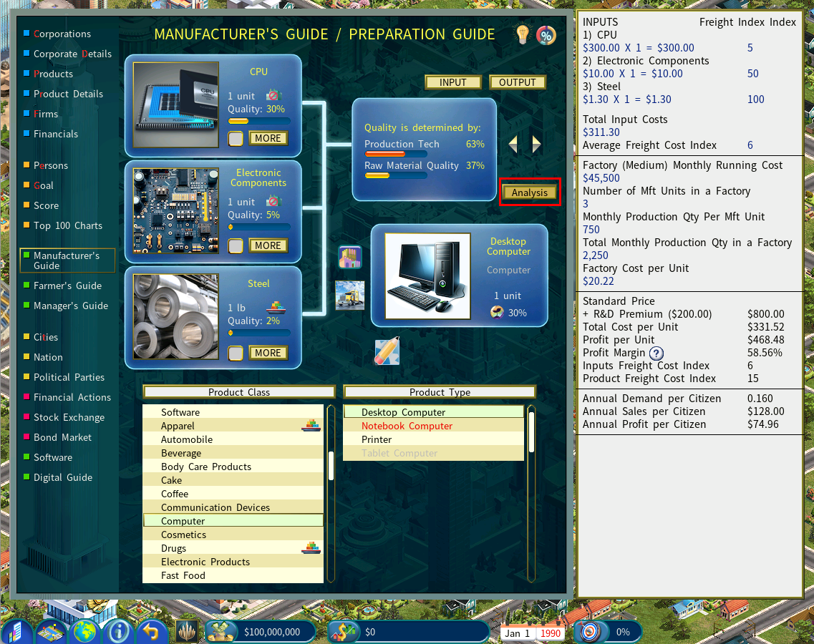The image size is (814, 644).
Task: Click the Profit Margin help question mark
Action: [x=656, y=353]
